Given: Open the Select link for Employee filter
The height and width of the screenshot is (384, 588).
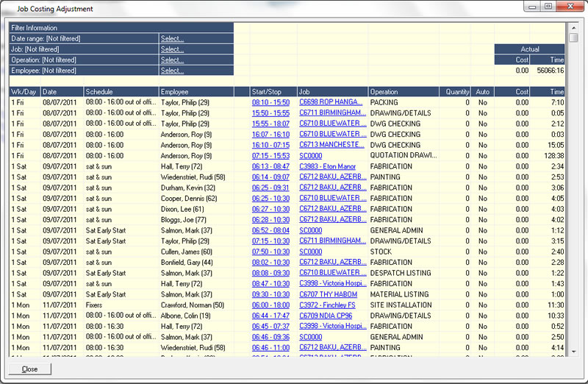Looking at the screenshot, I should click(x=172, y=71).
